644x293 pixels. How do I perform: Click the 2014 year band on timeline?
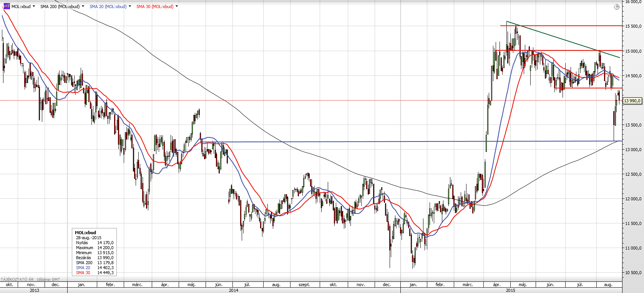click(233, 290)
